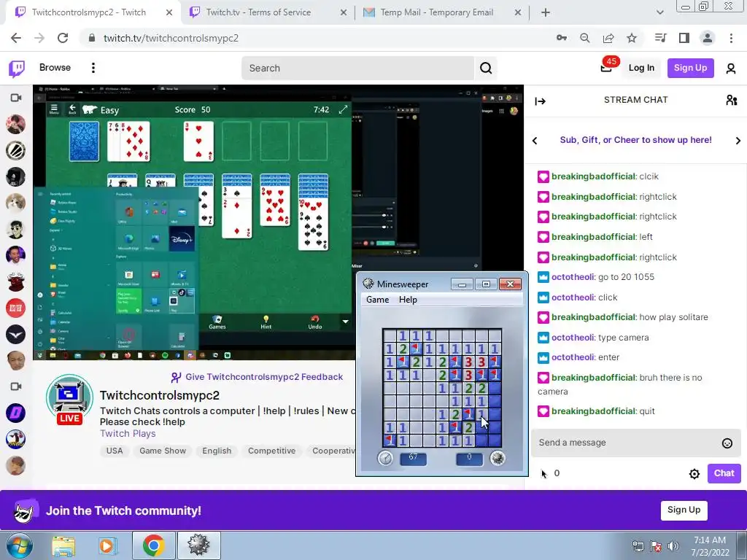This screenshot has height=560, width=747.
Task: Click the second followed-channels camera icon in sidebar
Action: (x=16, y=386)
